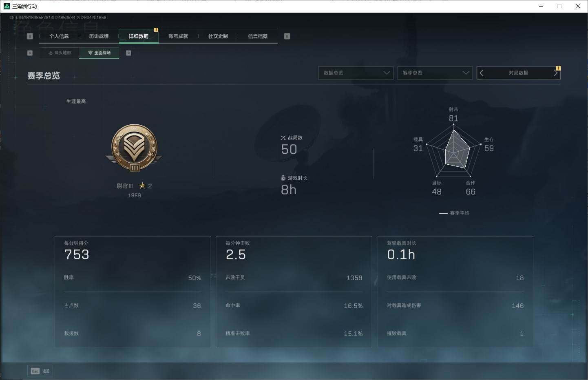
Task: Click the 驾驶载具时长 value 0.1h
Action: coord(401,255)
